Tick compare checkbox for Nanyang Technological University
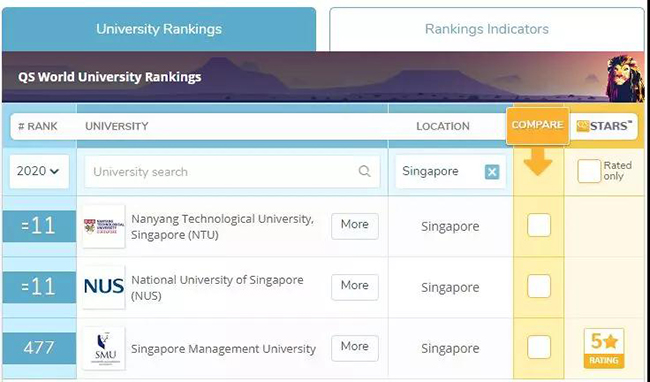This screenshot has height=382, width=650. tap(538, 225)
